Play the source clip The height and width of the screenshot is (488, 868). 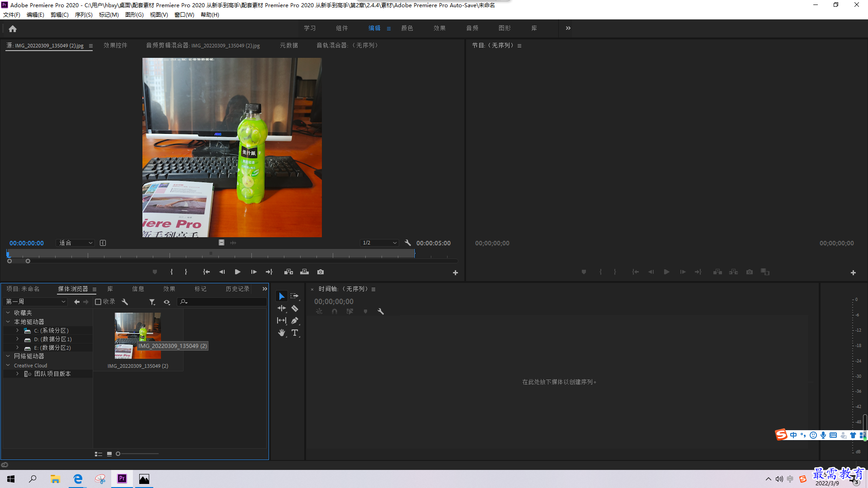coord(237,272)
